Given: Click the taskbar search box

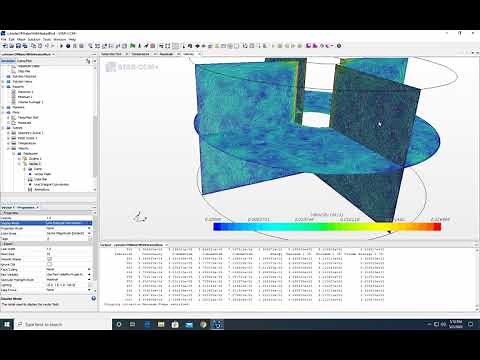Looking at the screenshot, I should [63, 324].
